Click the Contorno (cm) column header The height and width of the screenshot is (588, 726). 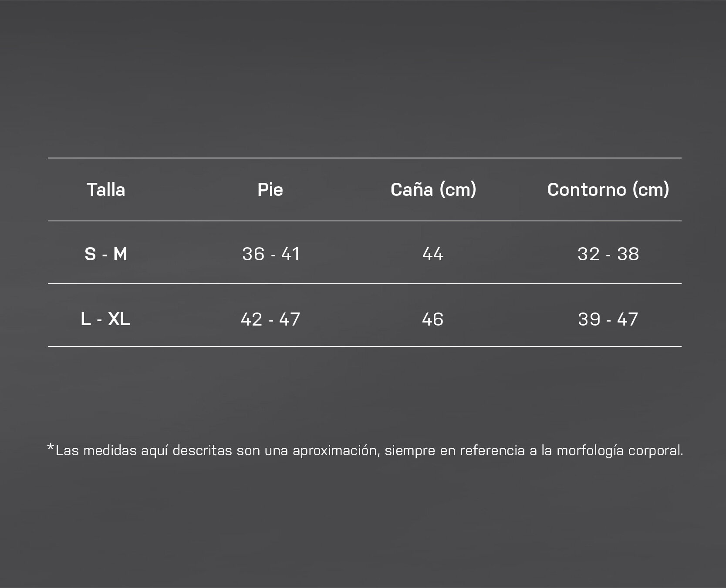point(608,190)
